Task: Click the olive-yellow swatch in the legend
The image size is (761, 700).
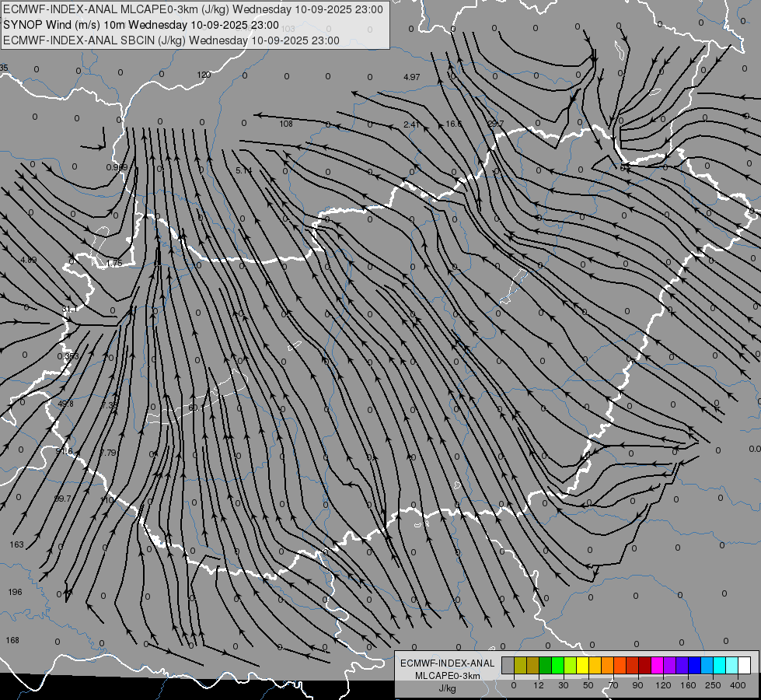Action: [x=521, y=666]
